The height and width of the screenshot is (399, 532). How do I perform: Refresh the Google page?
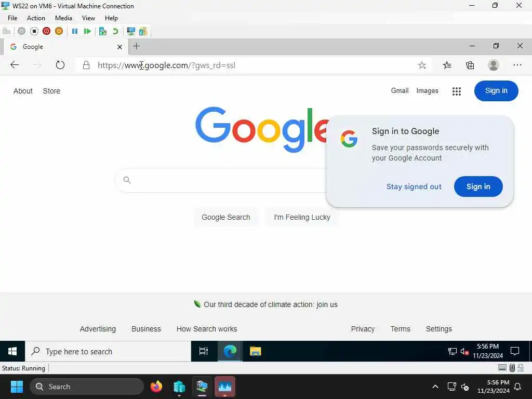tap(60, 65)
